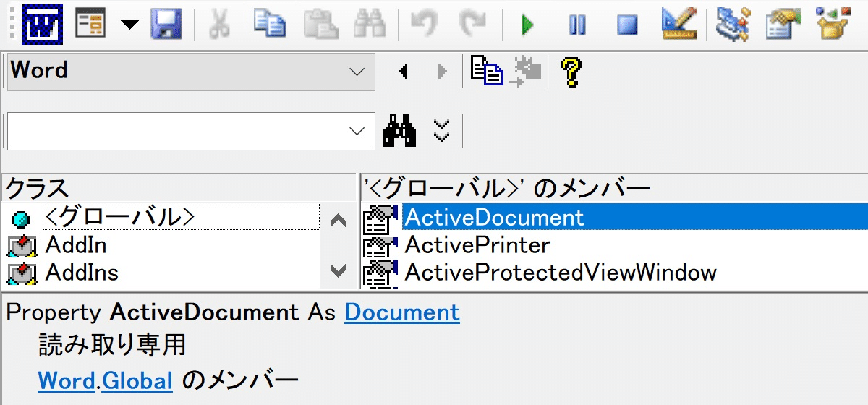Viewport: 868px width, 405px height.
Task: Open the View Microsoft Word icon
Action: coord(43,25)
